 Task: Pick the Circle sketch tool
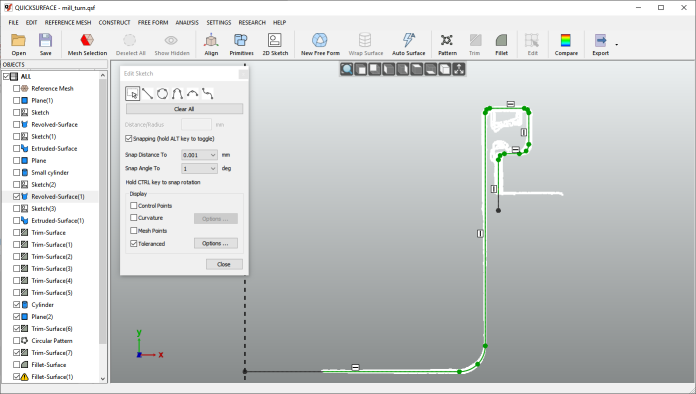162,94
